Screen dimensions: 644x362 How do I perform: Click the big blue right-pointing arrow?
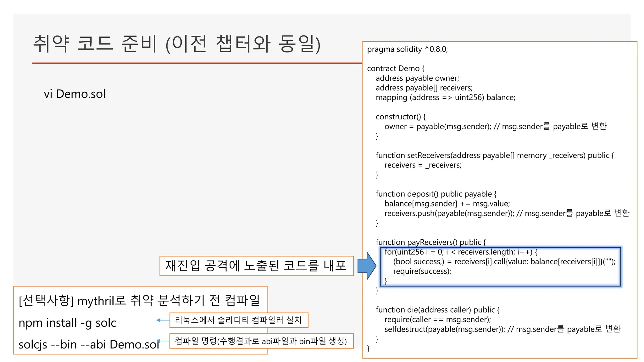[x=367, y=266]
